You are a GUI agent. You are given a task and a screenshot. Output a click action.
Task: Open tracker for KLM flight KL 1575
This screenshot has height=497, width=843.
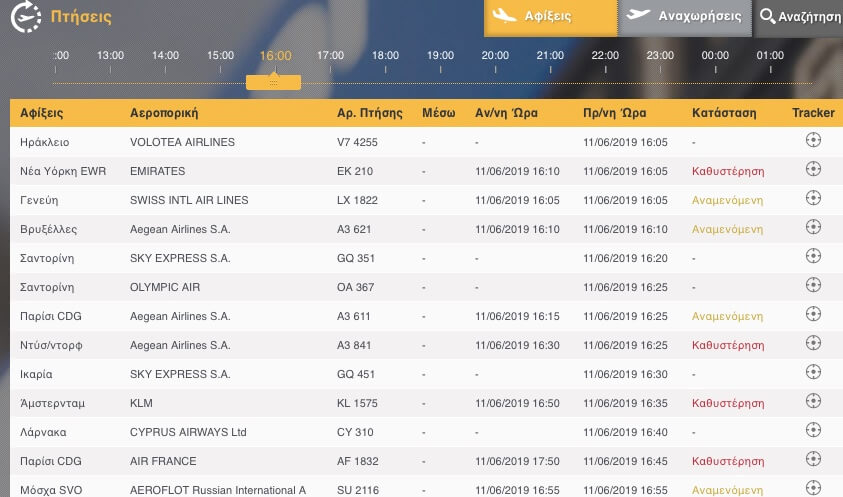coord(813,401)
